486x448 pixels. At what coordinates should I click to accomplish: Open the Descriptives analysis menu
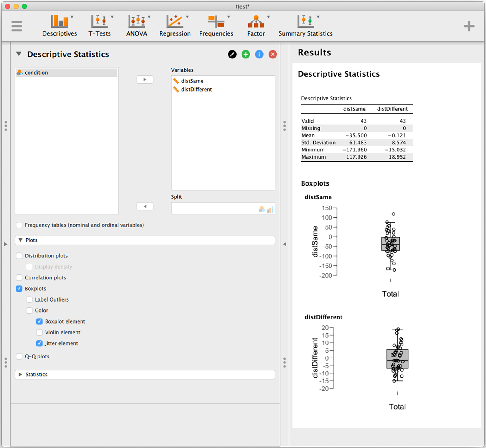coord(60,26)
